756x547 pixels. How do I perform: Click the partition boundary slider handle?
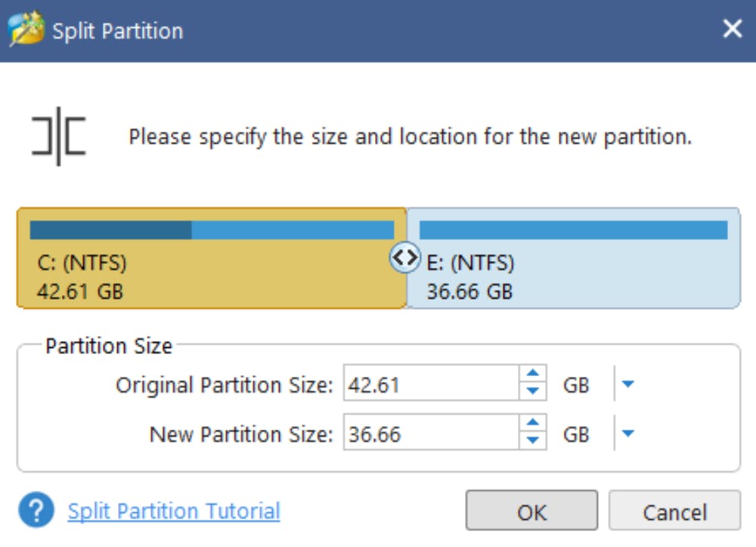[x=404, y=258]
